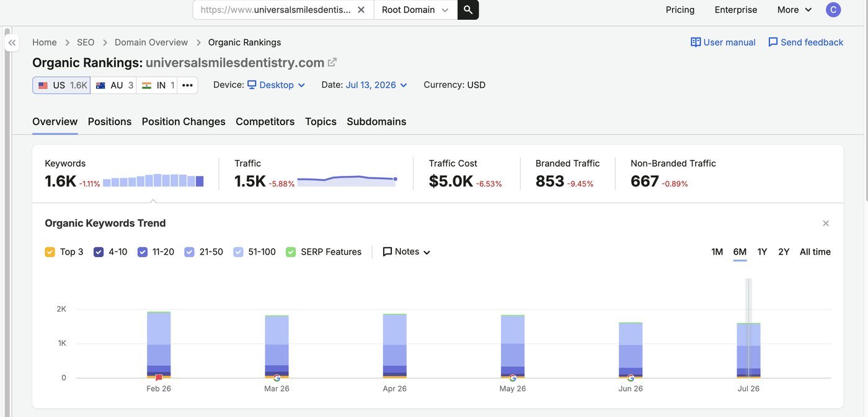Click the Google update marker on Jun 26

[631, 378]
